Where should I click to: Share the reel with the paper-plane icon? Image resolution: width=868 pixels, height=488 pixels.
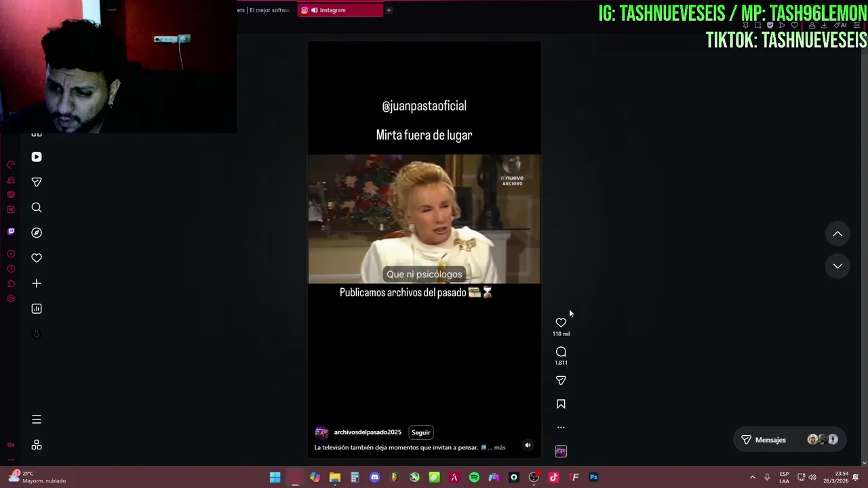tap(561, 380)
